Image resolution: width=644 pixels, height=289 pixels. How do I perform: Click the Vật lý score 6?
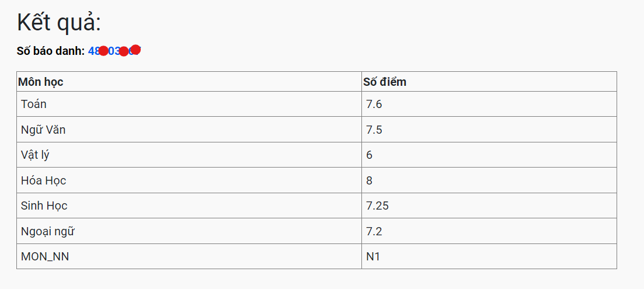coord(370,155)
